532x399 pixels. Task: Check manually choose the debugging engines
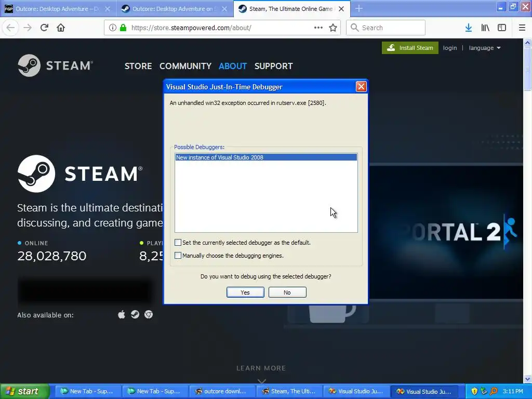[x=178, y=255]
